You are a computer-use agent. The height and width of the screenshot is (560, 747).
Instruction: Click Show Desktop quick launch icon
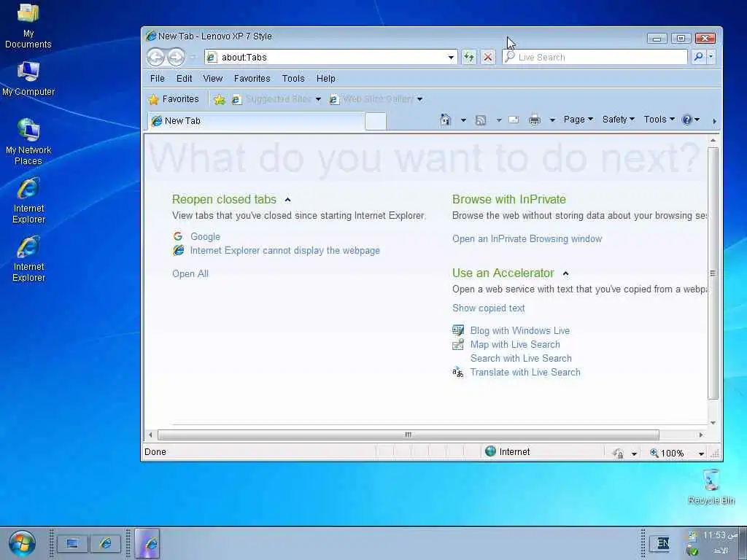72,543
